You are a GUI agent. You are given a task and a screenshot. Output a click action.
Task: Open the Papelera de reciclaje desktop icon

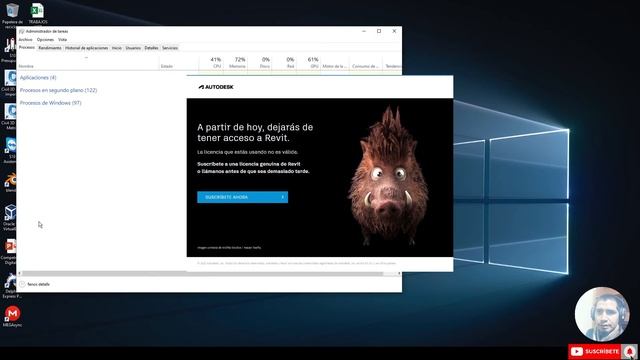[12, 15]
